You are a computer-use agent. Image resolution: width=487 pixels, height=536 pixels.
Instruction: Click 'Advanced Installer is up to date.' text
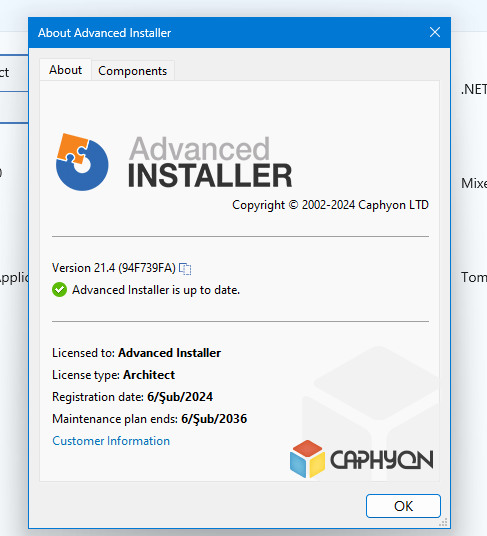click(156, 290)
